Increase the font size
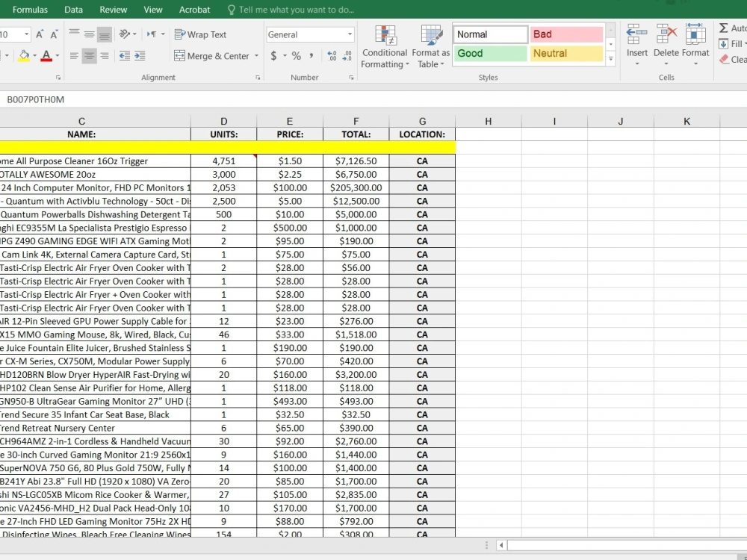The width and height of the screenshot is (747, 560). tap(40, 34)
